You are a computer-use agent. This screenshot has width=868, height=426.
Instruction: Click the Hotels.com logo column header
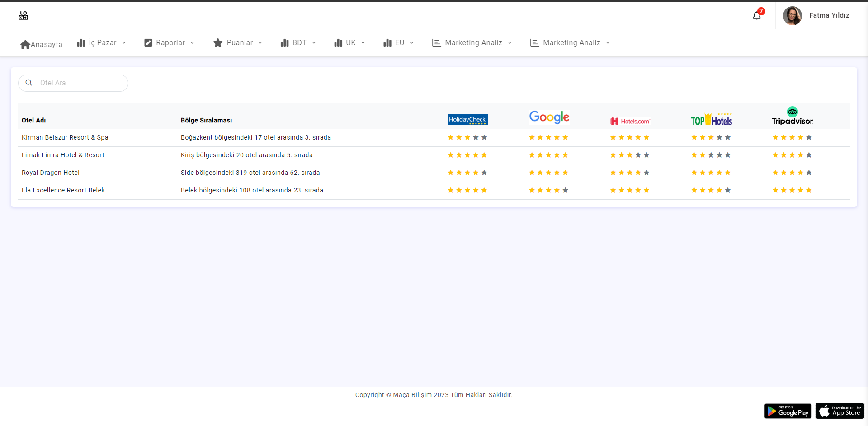point(630,121)
